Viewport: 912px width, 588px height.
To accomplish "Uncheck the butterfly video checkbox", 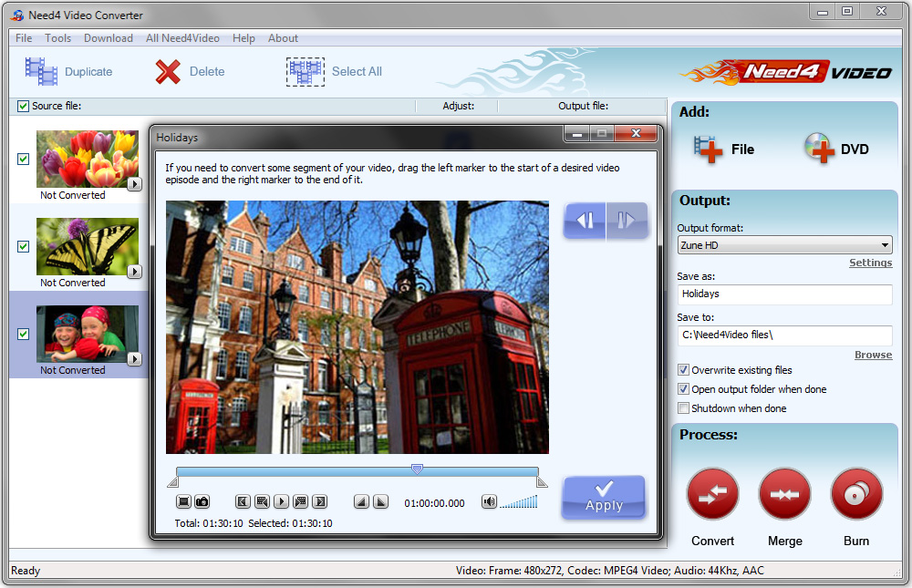I will tap(24, 247).
